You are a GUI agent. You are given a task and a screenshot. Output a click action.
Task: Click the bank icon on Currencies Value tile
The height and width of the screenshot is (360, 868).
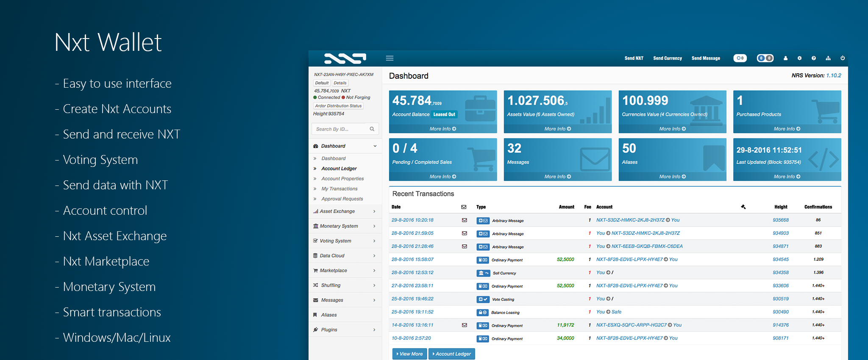point(706,111)
